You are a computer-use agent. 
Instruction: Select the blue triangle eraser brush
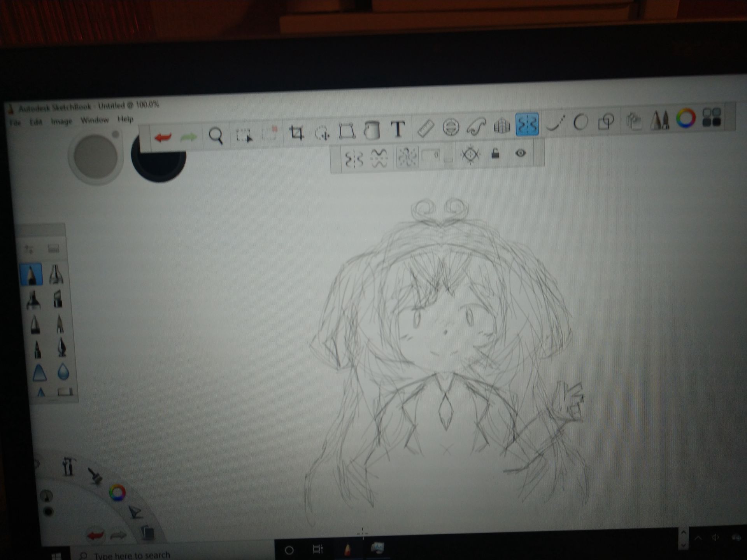point(40,373)
